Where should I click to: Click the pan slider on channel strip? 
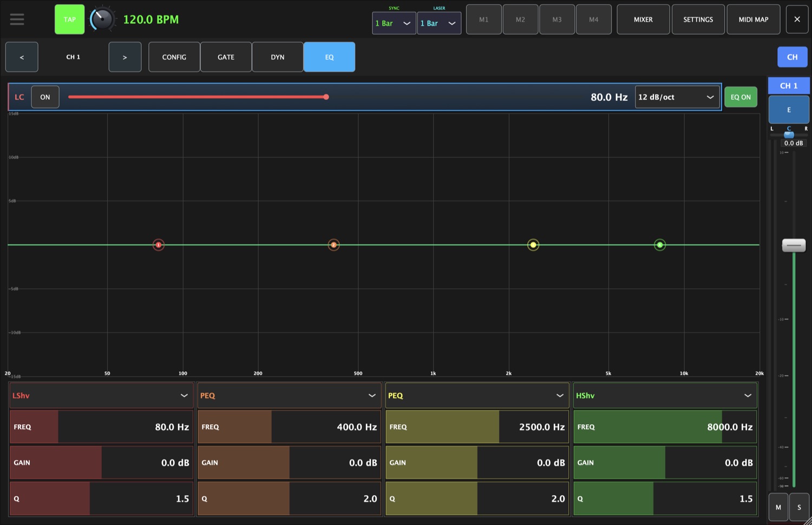click(x=789, y=134)
